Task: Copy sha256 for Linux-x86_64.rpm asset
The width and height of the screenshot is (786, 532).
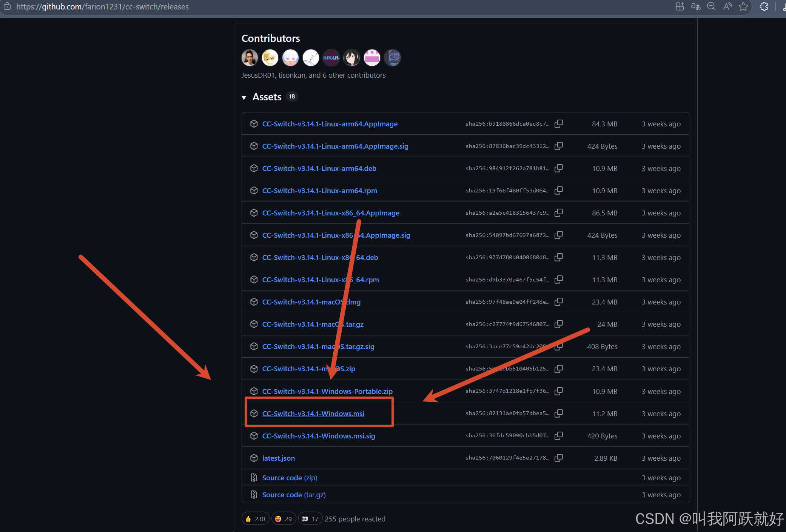Action: pos(559,280)
